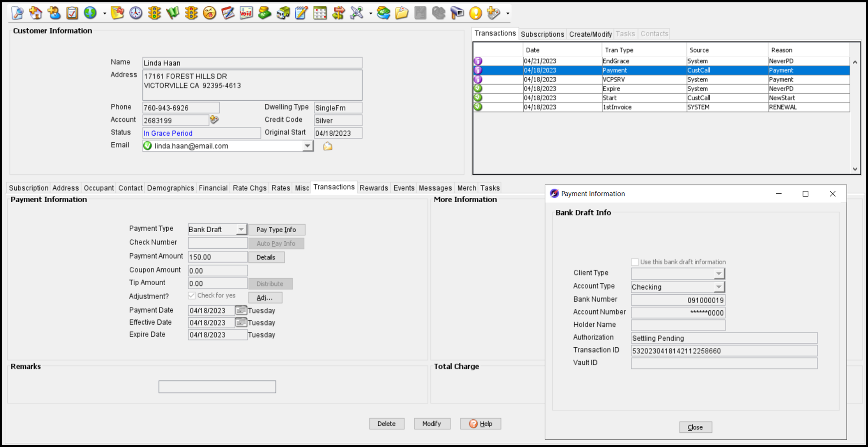This screenshot has height=447, width=868.
Task: Open the Account Type Checking dropdown
Action: pyautogui.click(x=719, y=287)
